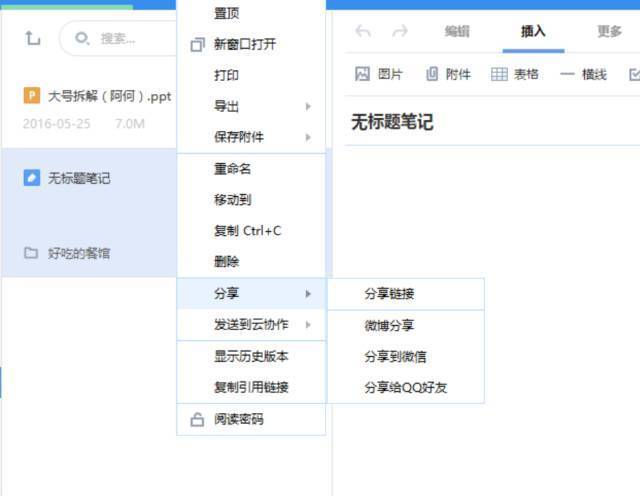Choose 移动到 from the context menu
This screenshot has width=640, height=496.
point(251,200)
